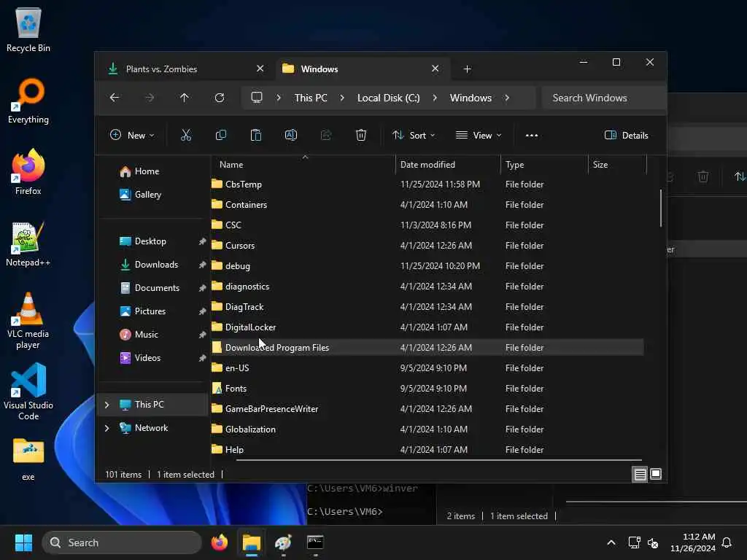Viewport: 747px width, 560px height.
Task: Click the Firefox taskbar icon
Action: pyautogui.click(x=220, y=542)
